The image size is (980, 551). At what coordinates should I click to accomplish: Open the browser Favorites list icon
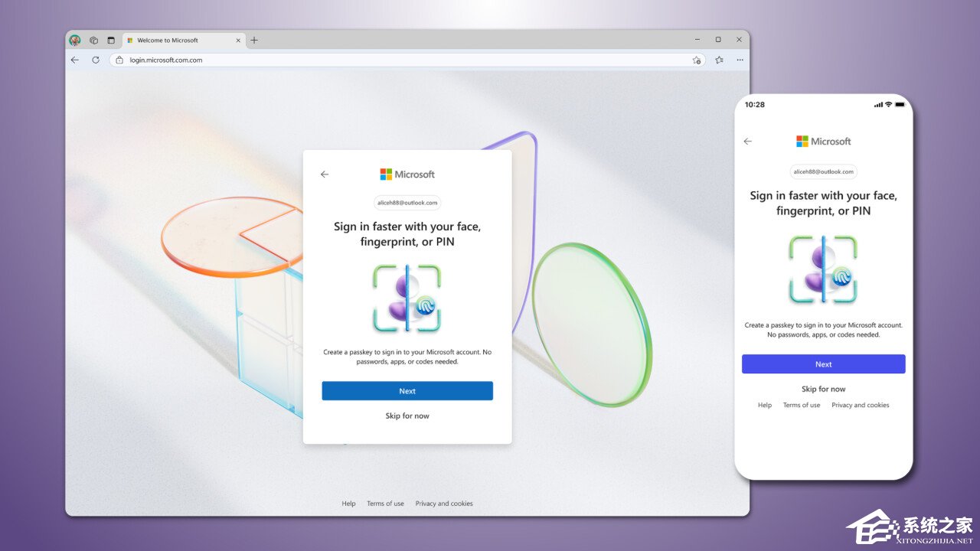click(x=719, y=60)
